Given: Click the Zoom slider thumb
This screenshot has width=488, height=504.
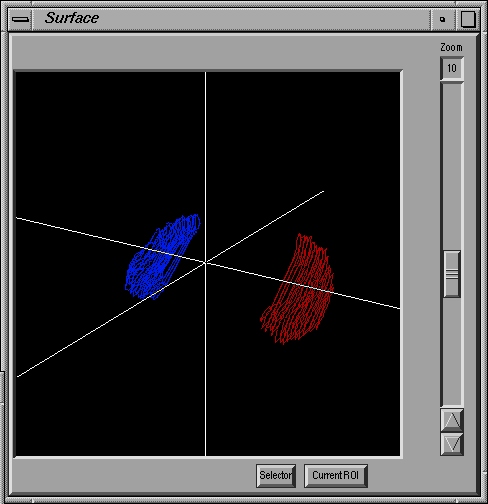Looking at the screenshot, I should 452,274.
